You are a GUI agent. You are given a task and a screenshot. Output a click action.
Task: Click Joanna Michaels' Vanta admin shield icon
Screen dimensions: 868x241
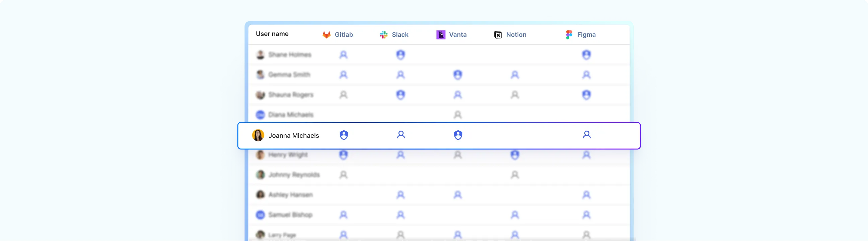tap(457, 135)
